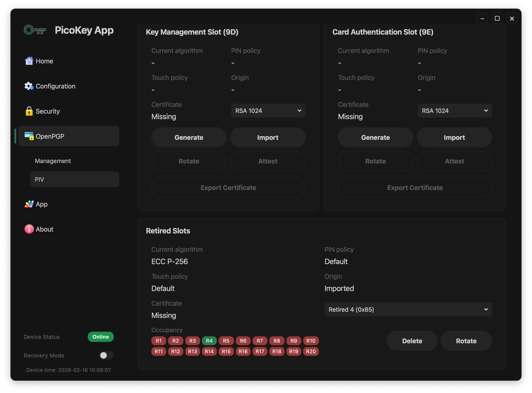Screen dimensions: 532x393
Task: Click the Online device status badge
Action: point(101,337)
